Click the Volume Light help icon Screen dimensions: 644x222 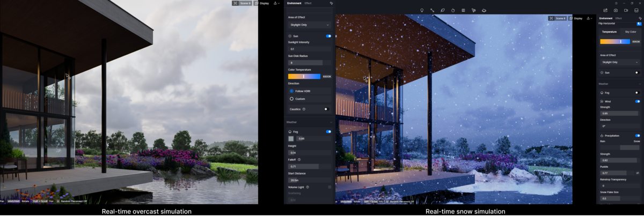pyautogui.click(x=308, y=187)
